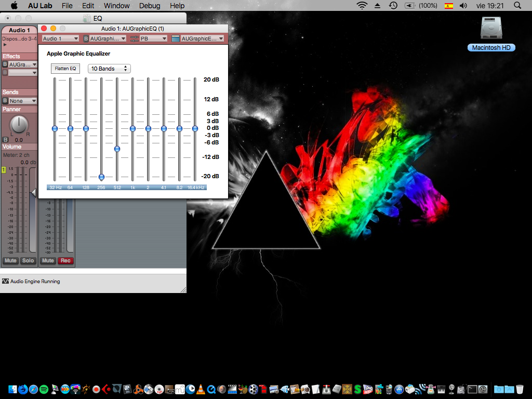Toggle bypass icon beside AUGraphicEQ in header
This screenshot has width=532, height=399.
[x=86, y=38]
